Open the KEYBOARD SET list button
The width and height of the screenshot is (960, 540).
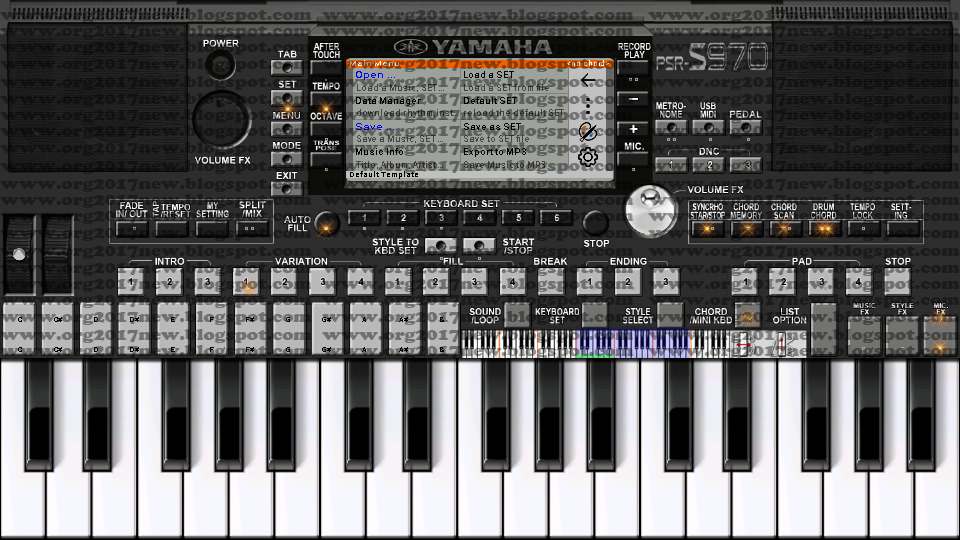click(x=594, y=315)
